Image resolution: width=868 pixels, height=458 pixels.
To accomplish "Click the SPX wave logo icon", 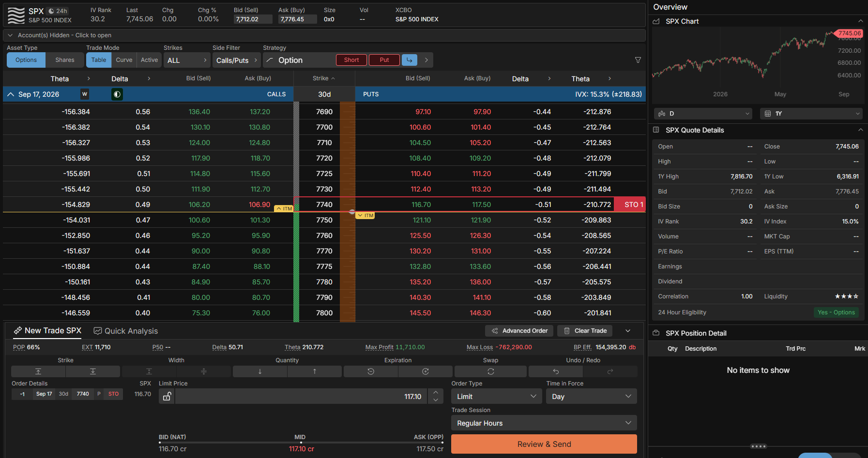I will click(16, 15).
